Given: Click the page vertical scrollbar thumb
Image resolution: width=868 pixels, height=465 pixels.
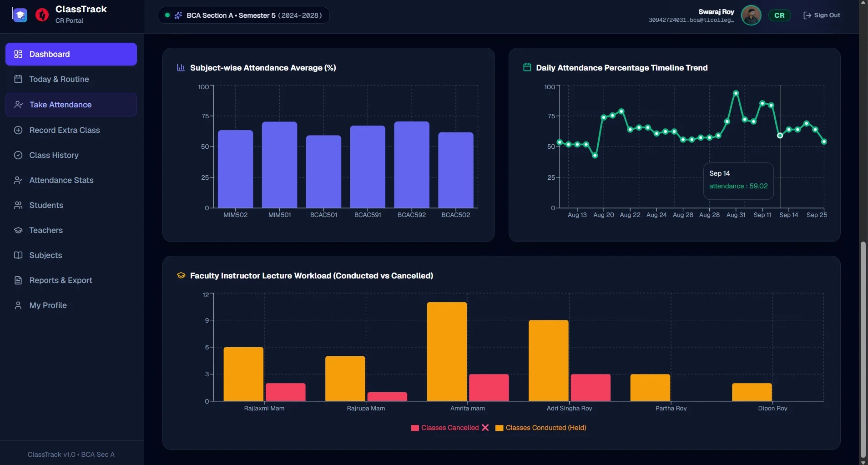Looking at the screenshot, I should (863, 349).
